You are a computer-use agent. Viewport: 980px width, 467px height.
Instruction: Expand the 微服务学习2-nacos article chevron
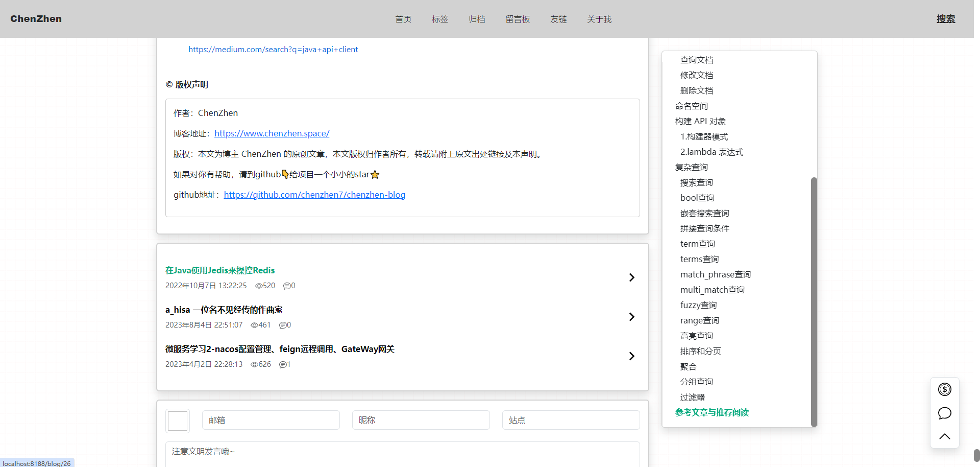click(x=631, y=356)
